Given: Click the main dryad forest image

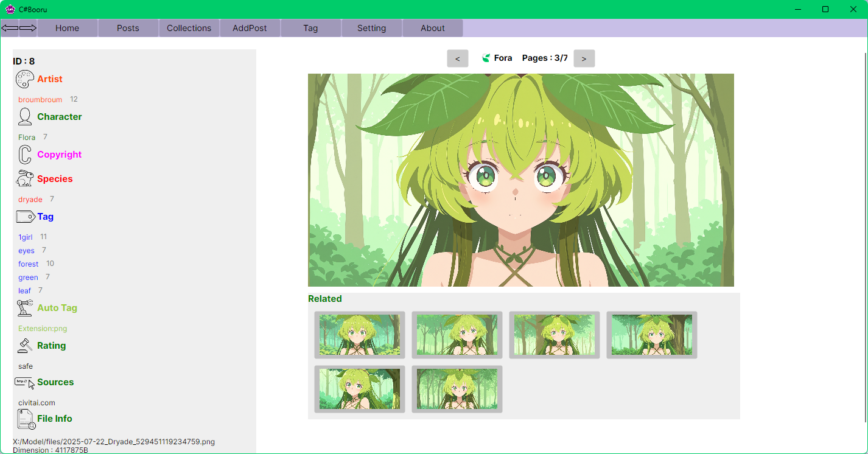Looking at the screenshot, I should [521, 180].
